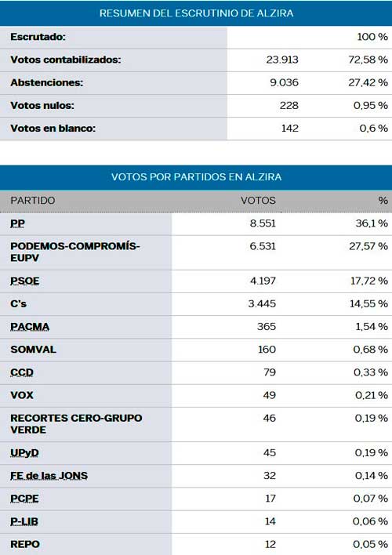Select the PCPE party abbreviation
Image resolution: width=392 pixels, height=555 pixels.
tap(24, 499)
